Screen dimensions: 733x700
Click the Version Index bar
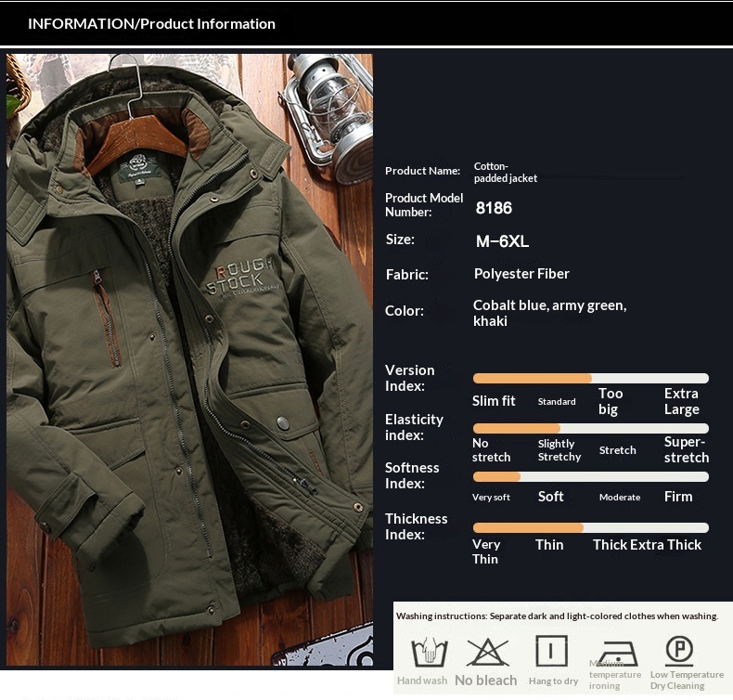(x=590, y=378)
